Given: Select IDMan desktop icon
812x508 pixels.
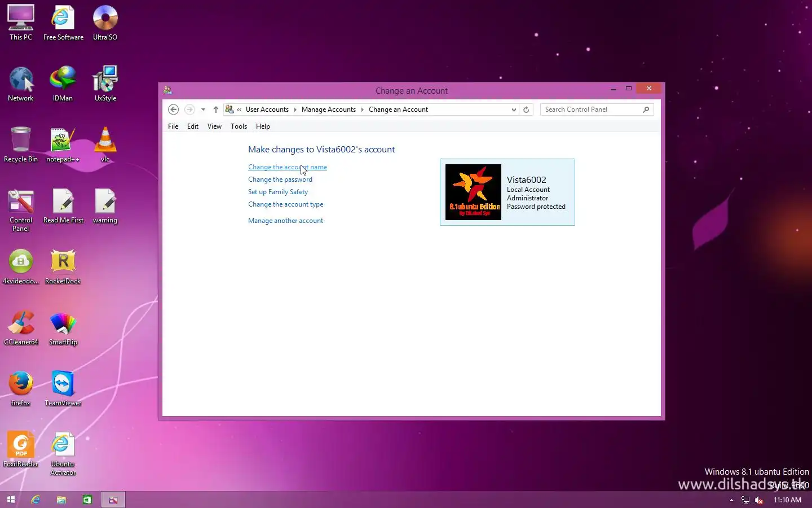Looking at the screenshot, I should [63, 84].
